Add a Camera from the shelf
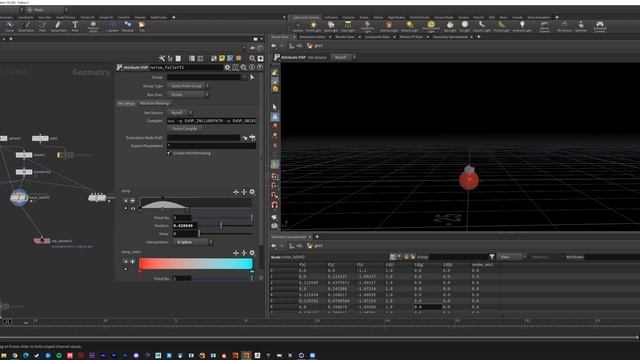This screenshot has width=640, height=360. (298, 27)
